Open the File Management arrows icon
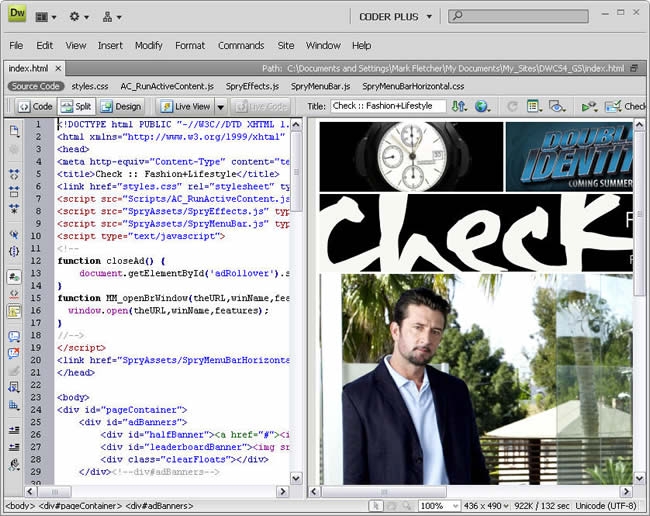The height and width of the screenshot is (516, 650). pos(459,107)
